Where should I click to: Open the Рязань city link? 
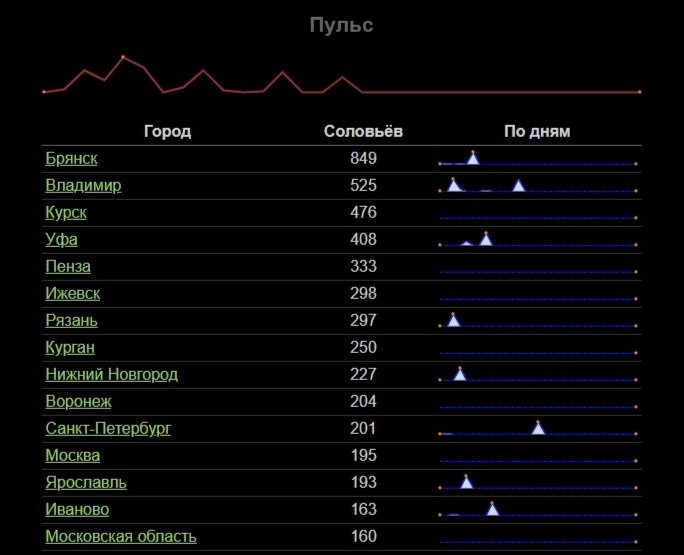[x=71, y=321]
